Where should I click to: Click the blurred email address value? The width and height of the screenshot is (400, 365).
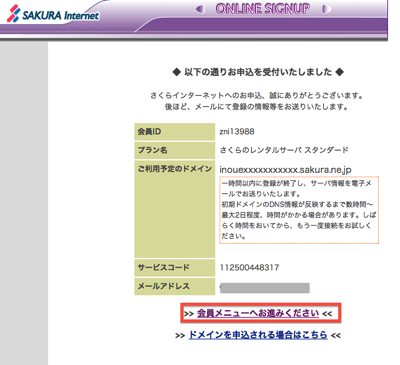tap(265, 288)
